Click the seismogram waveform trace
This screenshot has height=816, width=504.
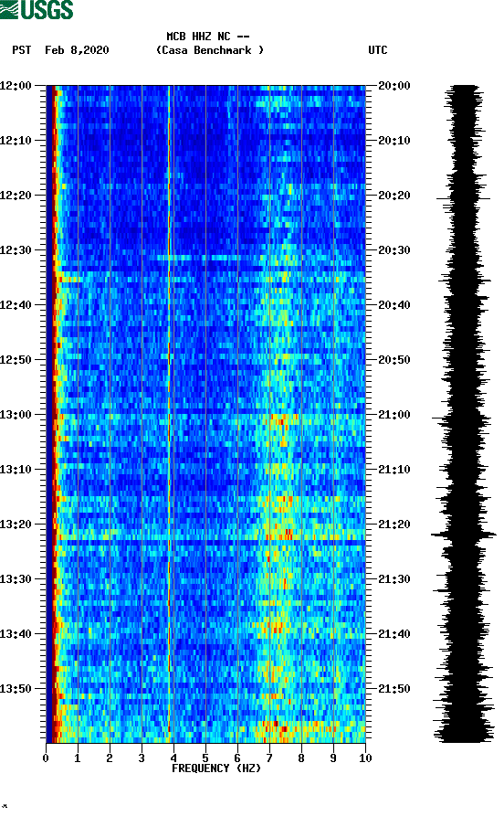tap(464, 414)
